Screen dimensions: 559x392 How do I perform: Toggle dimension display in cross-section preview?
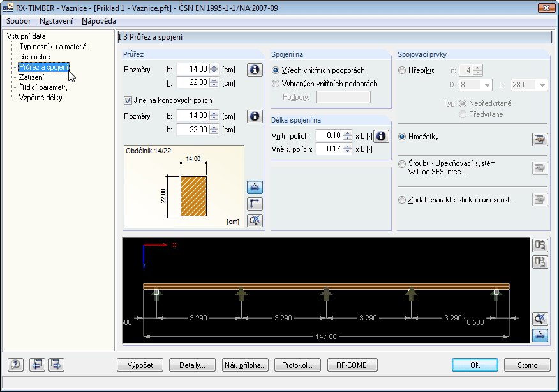pos(255,187)
